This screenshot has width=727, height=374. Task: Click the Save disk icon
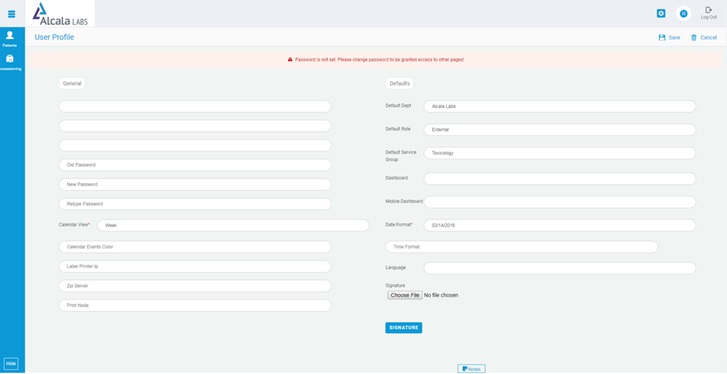click(662, 38)
